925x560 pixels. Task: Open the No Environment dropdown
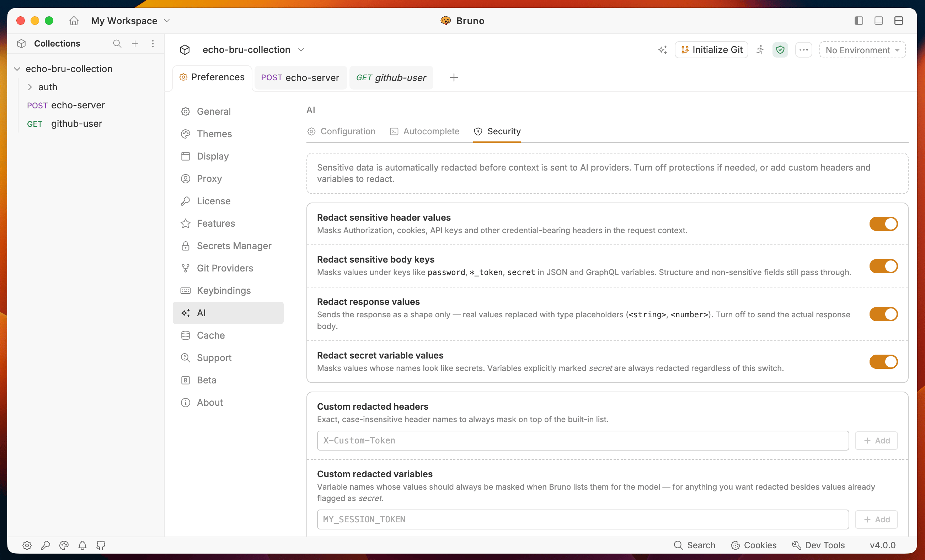862,50
